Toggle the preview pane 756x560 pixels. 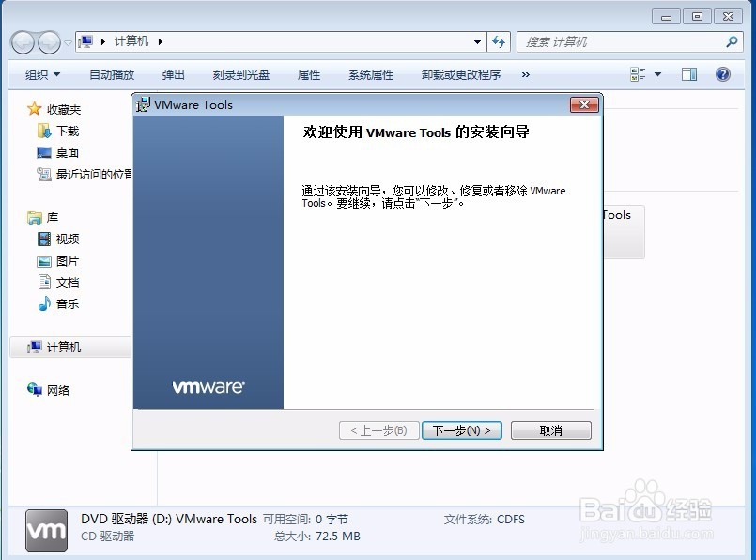[689, 74]
